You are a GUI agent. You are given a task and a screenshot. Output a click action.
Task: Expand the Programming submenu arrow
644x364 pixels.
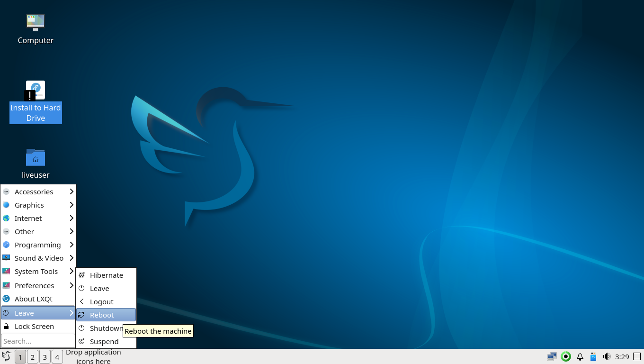click(72, 245)
